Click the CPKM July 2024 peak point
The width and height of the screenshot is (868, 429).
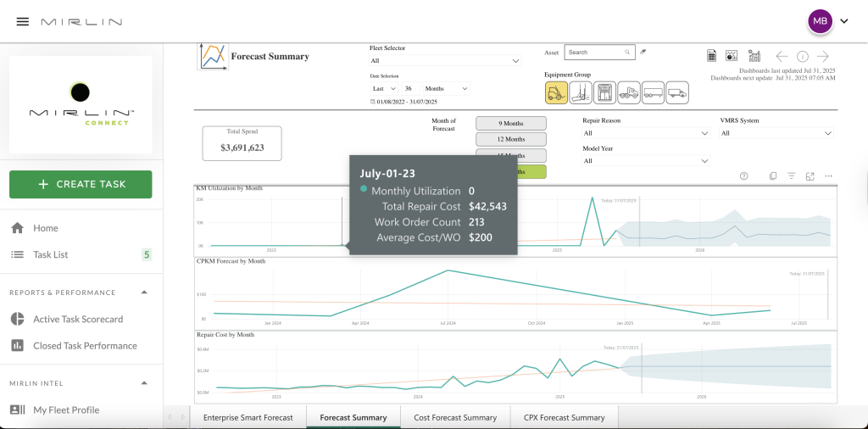[448, 270]
